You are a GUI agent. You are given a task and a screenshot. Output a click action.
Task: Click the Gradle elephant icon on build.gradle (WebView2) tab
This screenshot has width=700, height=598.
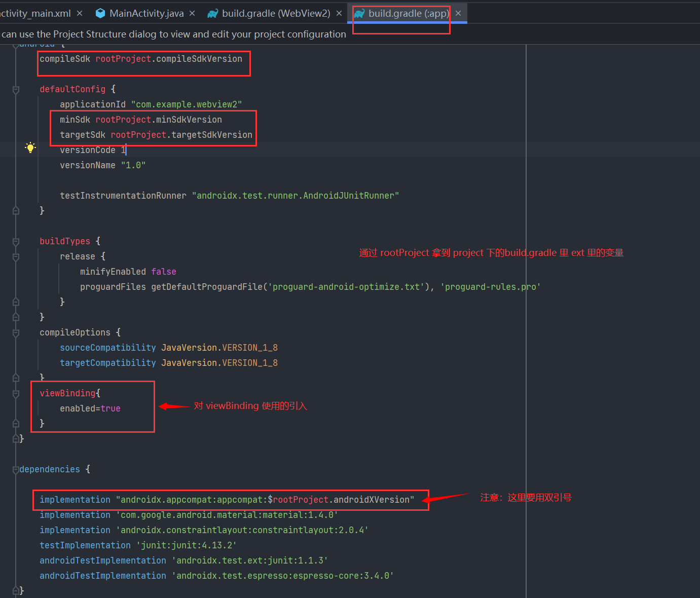pos(212,13)
